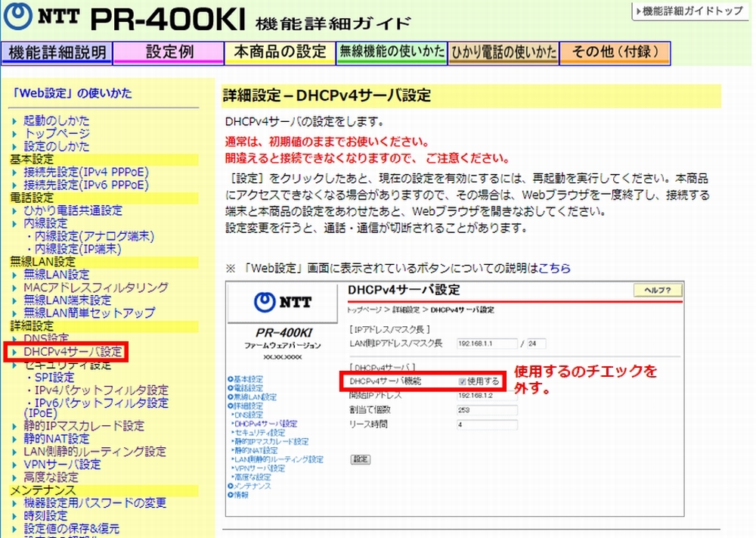Open 無線LAN端末設定 link
This screenshot has height=538, width=756.
pyautogui.click(x=67, y=300)
